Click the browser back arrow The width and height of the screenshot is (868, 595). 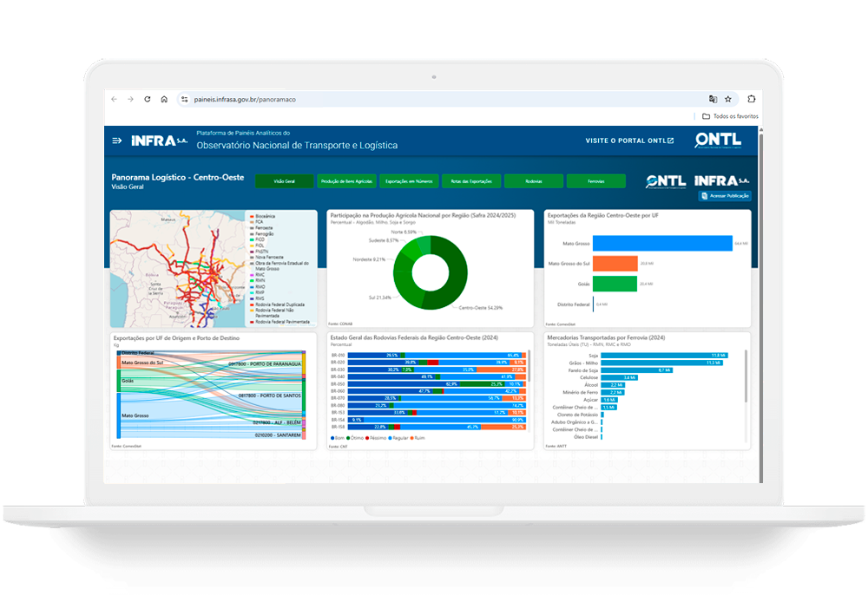coord(114,100)
